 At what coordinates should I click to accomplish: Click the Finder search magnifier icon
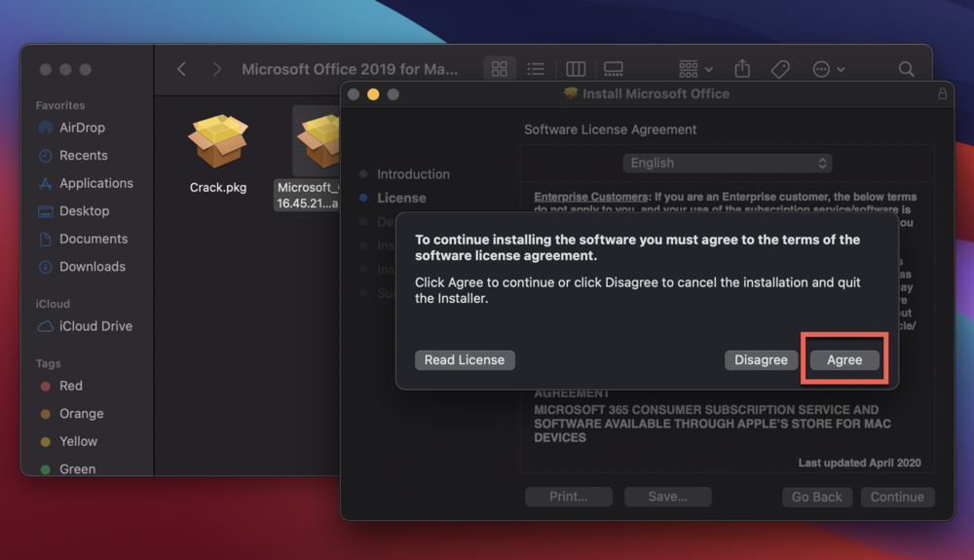point(906,69)
